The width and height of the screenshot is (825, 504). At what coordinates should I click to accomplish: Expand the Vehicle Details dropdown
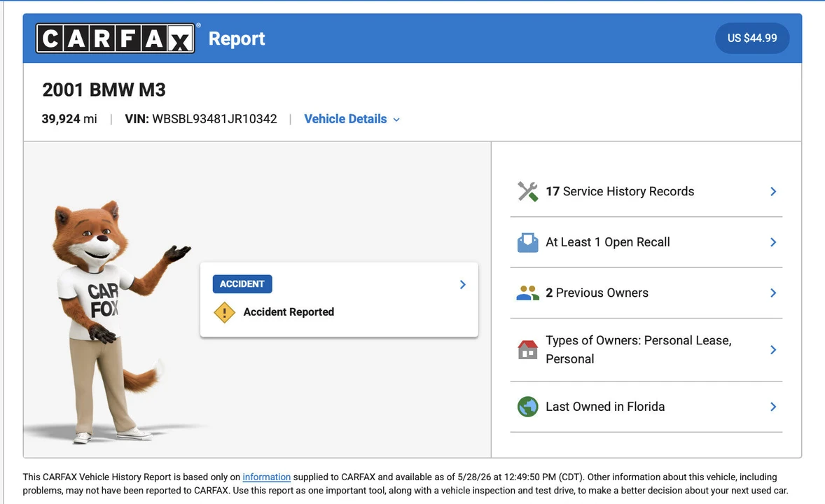(x=352, y=119)
